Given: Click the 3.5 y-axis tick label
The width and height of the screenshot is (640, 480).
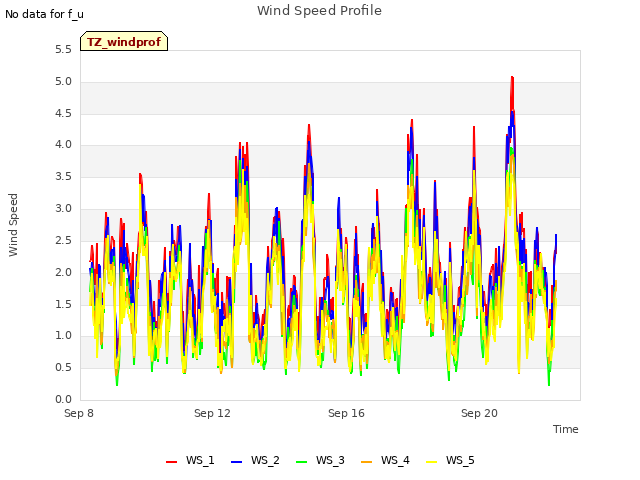Looking at the screenshot, I should click(63, 177).
